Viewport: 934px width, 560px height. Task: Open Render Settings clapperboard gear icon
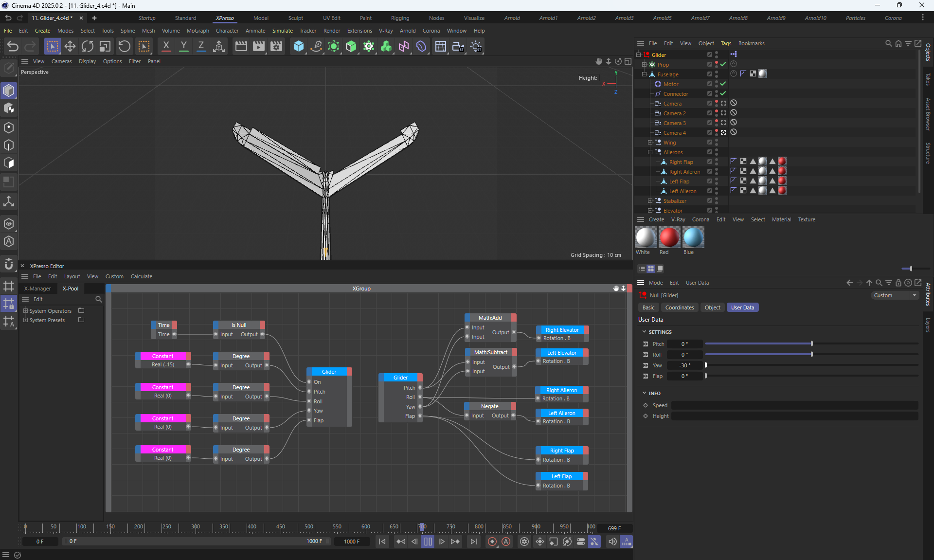pyautogui.click(x=276, y=46)
